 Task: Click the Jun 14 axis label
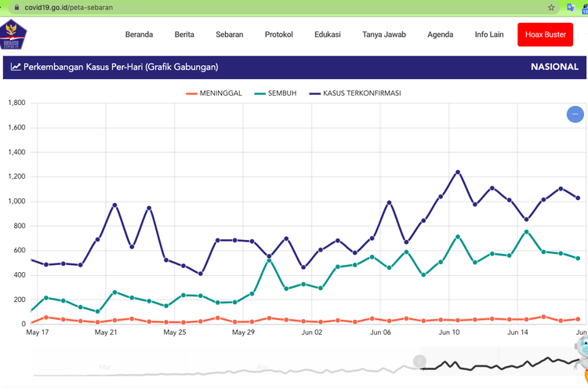pyautogui.click(x=517, y=332)
